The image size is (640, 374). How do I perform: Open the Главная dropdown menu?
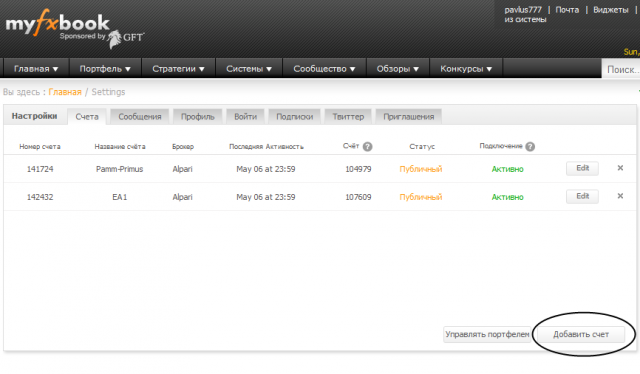[x=36, y=69]
